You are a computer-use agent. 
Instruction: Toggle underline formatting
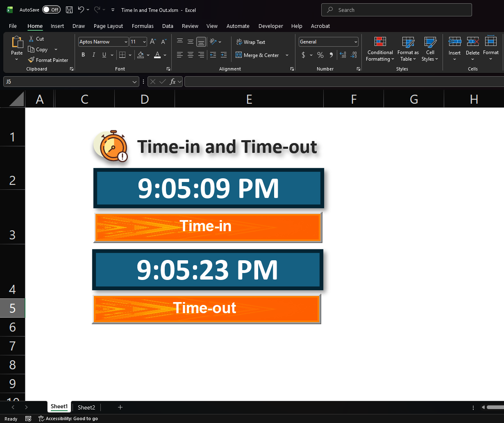(104, 55)
